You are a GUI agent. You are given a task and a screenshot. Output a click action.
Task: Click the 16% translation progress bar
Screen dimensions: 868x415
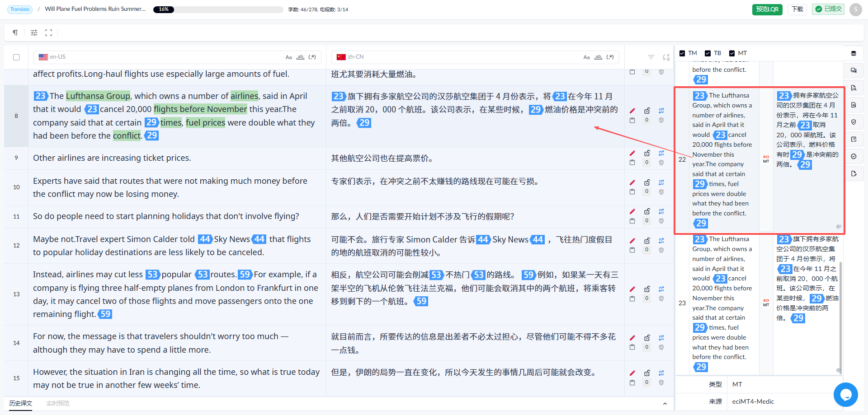pos(218,9)
